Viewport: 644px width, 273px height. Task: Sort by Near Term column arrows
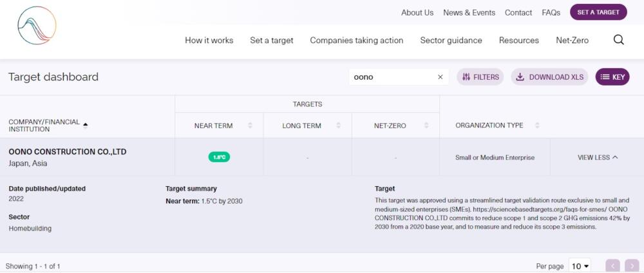pos(250,126)
